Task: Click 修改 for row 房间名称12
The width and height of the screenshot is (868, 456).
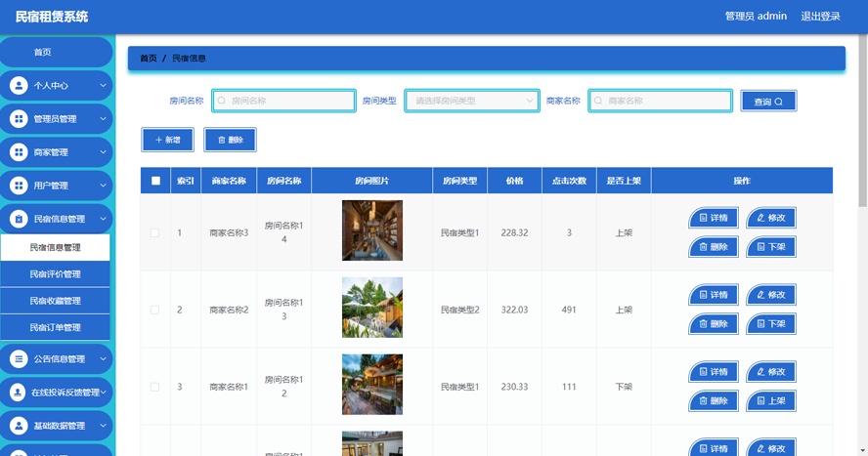Action: pos(771,371)
